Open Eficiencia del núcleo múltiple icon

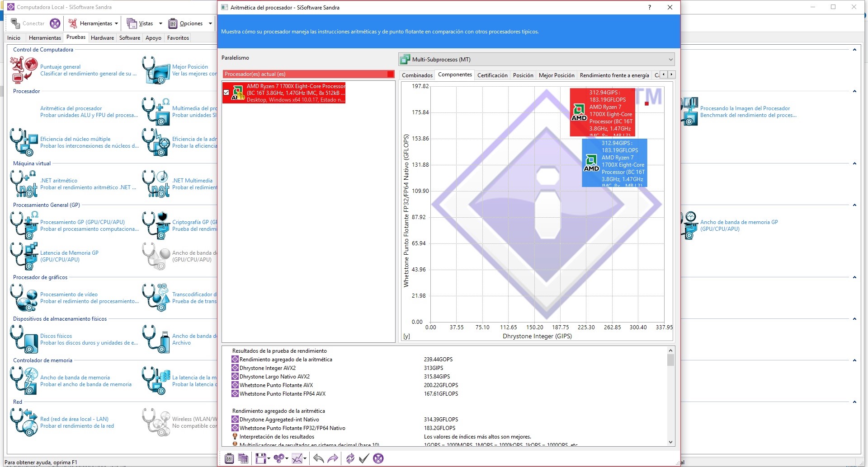pyautogui.click(x=24, y=142)
